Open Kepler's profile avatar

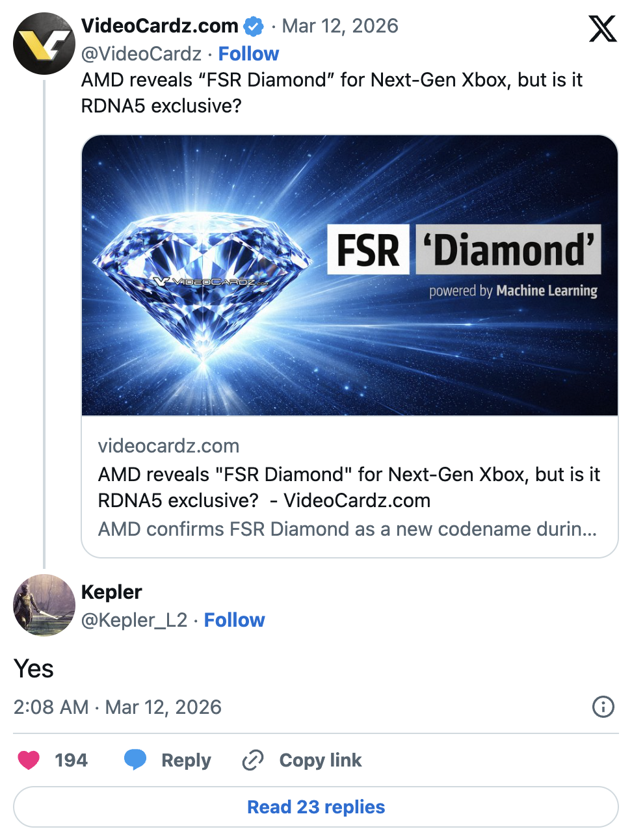tap(44, 605)
